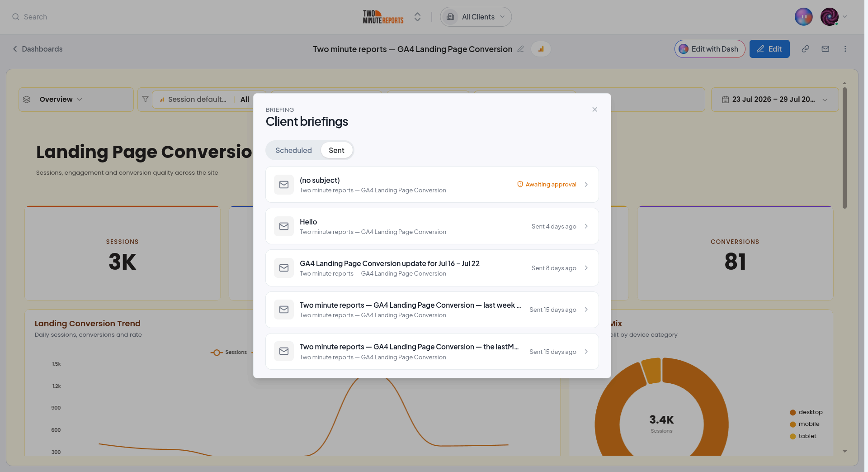The height and width of the screenshot is (472, 868).
Task: Click the blue Edit button
Action: pos(769,49)
